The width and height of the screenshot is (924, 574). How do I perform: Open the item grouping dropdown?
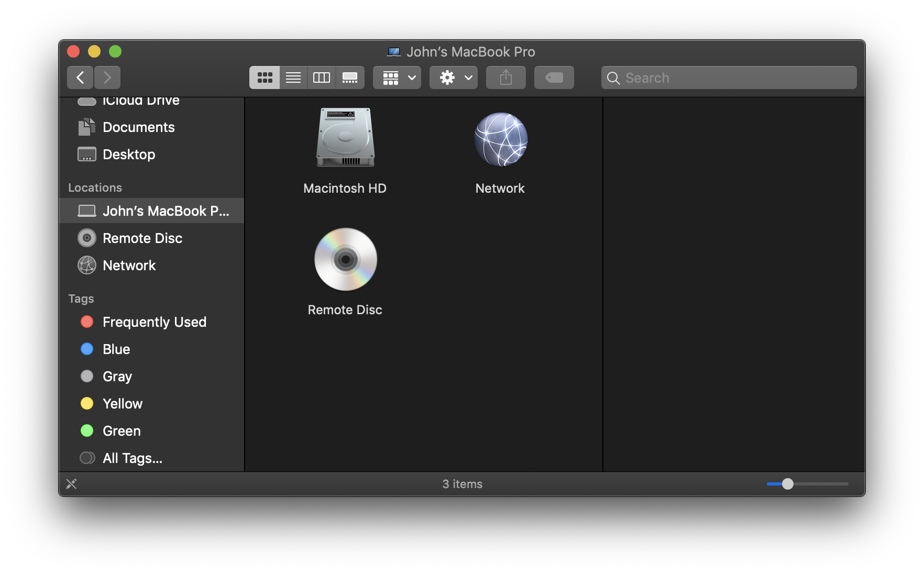tap(397, 78)
